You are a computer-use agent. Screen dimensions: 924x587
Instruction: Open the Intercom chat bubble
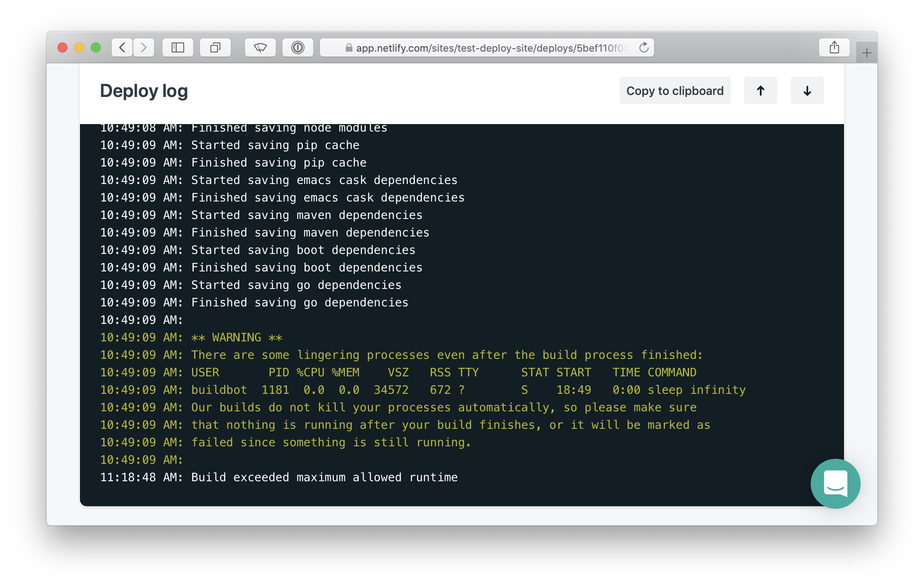(x=835, y=483)
